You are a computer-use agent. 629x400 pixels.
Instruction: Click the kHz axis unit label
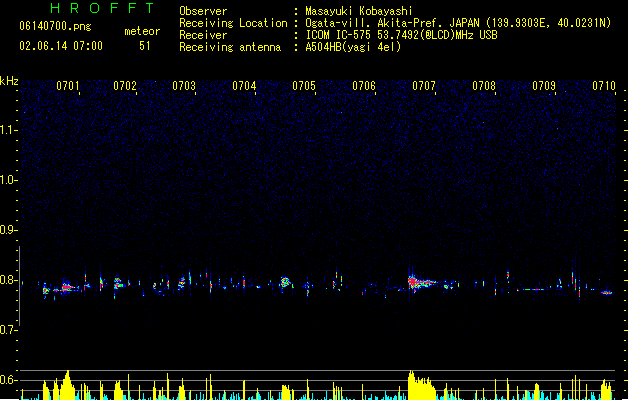click(9, 81)
